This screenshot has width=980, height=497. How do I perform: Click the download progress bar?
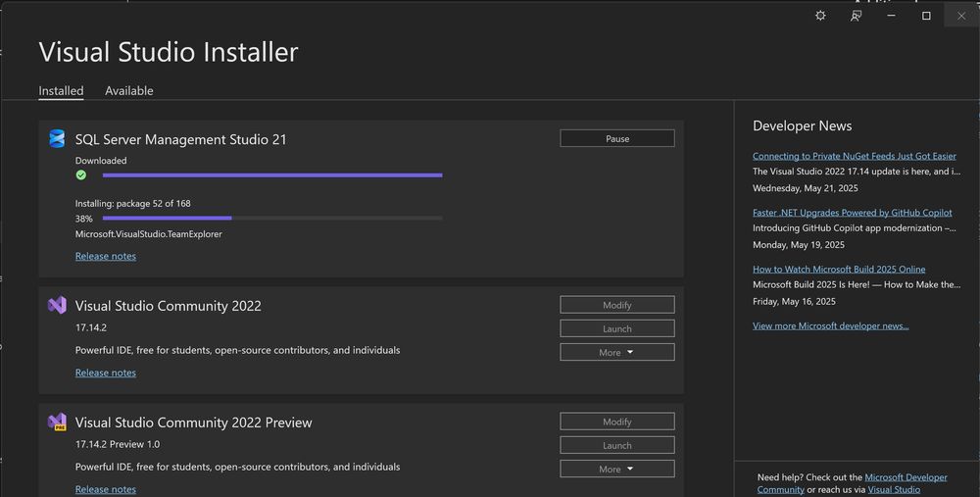(272, 175)
